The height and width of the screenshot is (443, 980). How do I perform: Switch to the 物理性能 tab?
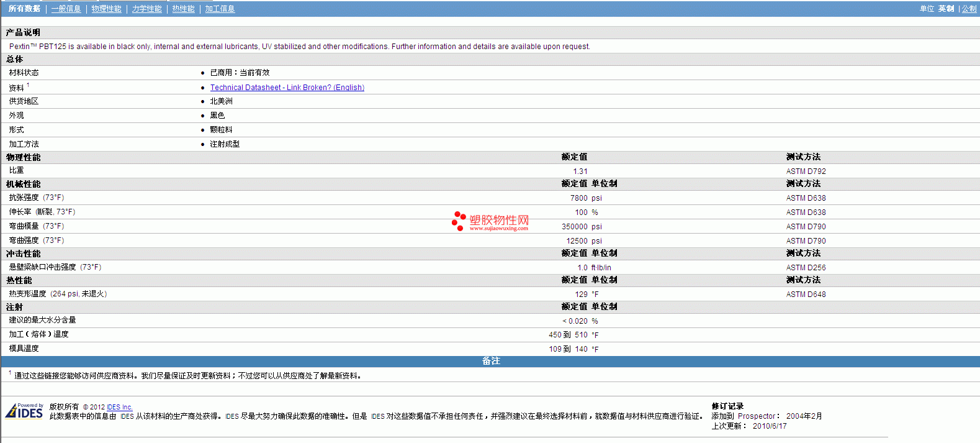click(x=106, y=9)
